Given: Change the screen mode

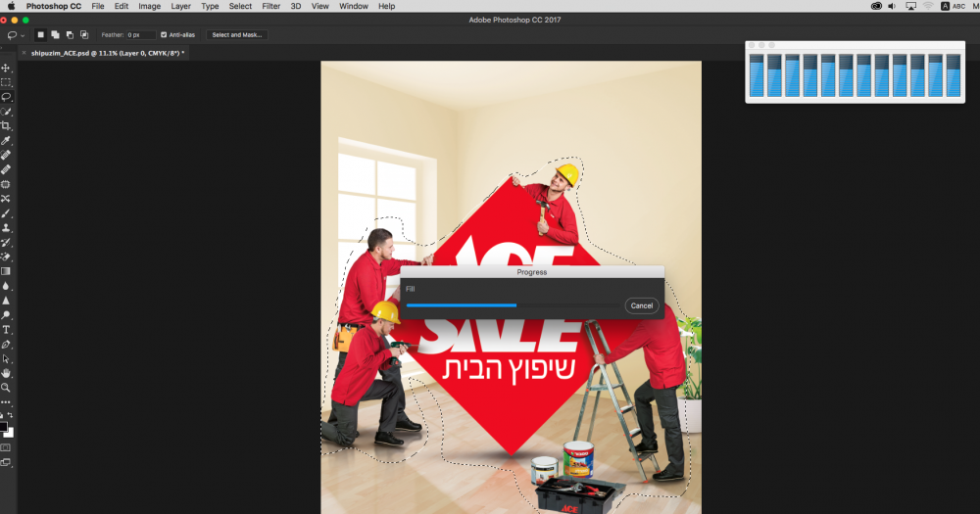Looking at the screenshot, I should point(6,463).
